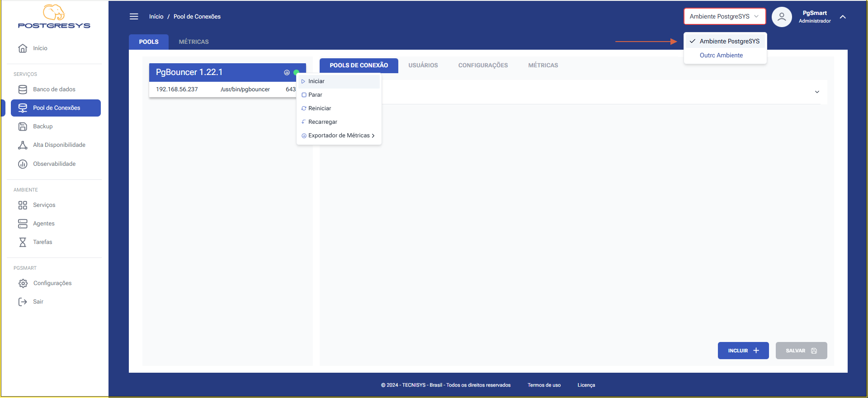The height and width of the screenshot is (398, 868).
Task: Switch to top-level MÉTRICAS tab
Action: tap(193, 42)
